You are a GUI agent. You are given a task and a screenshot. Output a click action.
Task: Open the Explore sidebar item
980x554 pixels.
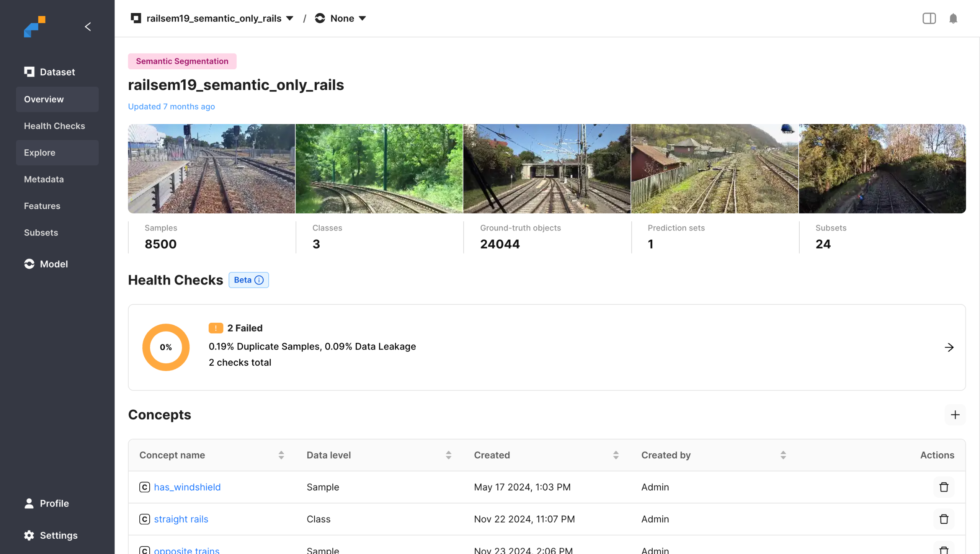39,152
